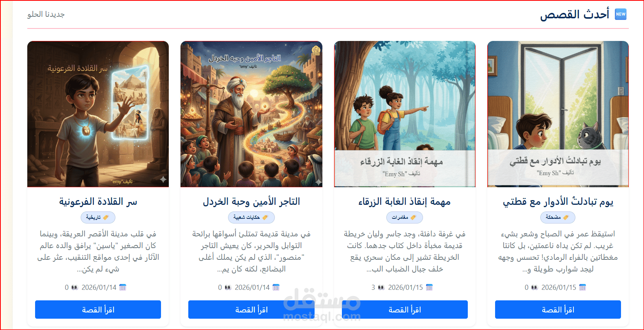This screenshot has height=330, width=644.
Task: Click views eyes icon on التاجر الأمين card
Action: coord(228,287)
